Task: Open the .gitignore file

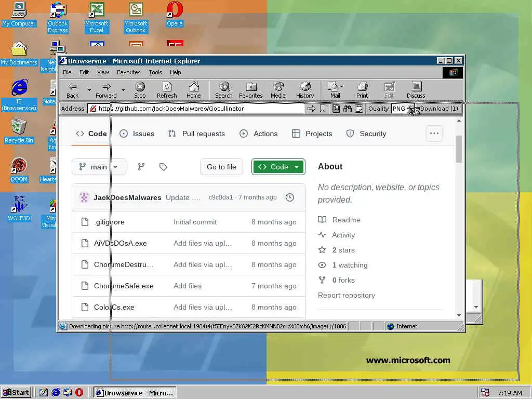Action: click(109, 222)
